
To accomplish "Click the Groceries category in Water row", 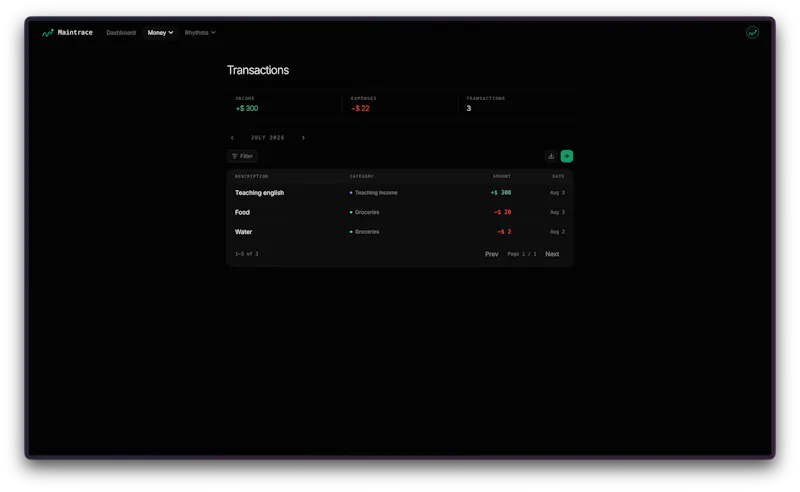I will tap(367, 232).
